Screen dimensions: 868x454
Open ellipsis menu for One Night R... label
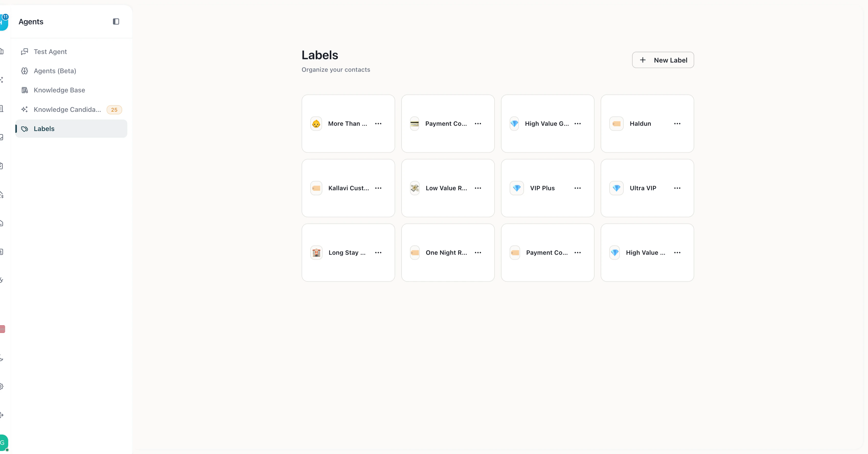[478, 253]
